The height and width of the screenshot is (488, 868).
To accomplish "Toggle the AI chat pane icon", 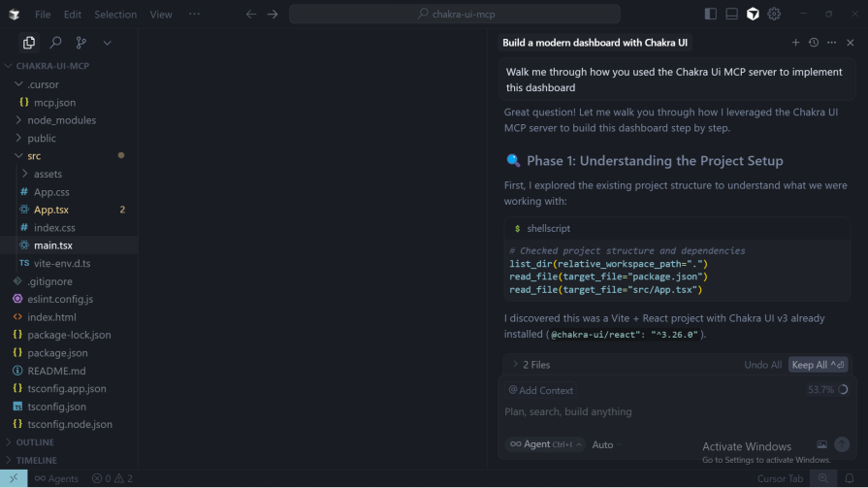I will coord(753,15).
